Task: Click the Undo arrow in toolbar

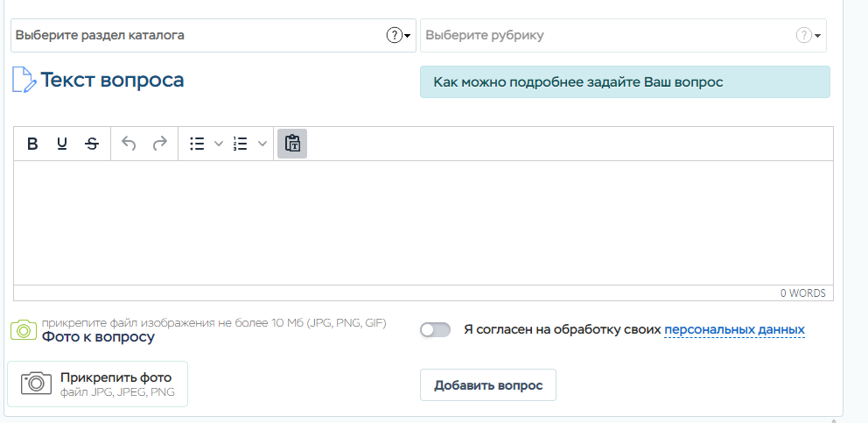Action: pos(129,144)
